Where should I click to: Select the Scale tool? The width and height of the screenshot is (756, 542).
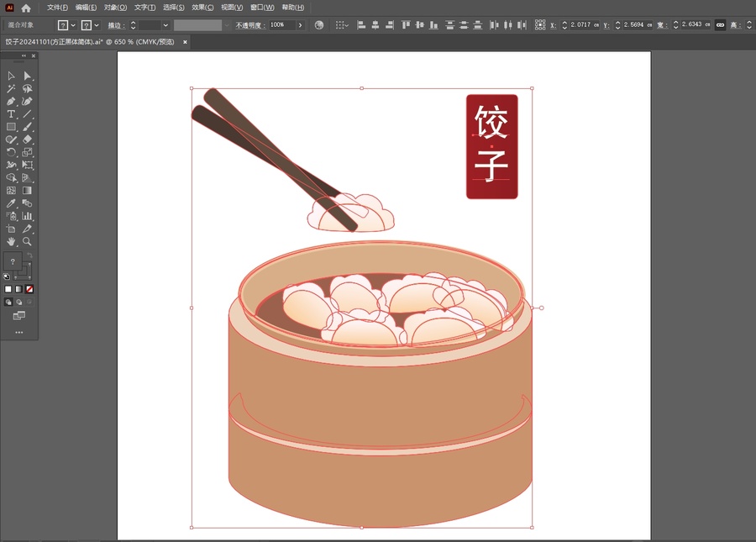27,152
